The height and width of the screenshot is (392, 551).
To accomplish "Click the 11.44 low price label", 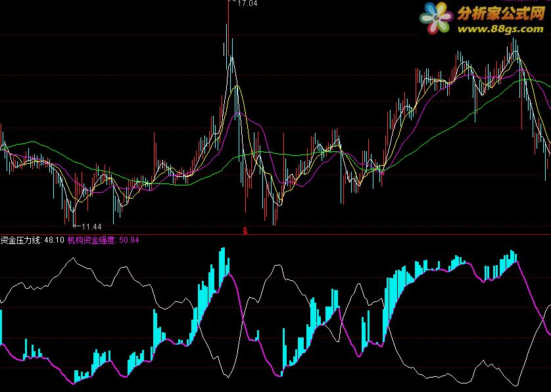I will (x=91, y=226).
